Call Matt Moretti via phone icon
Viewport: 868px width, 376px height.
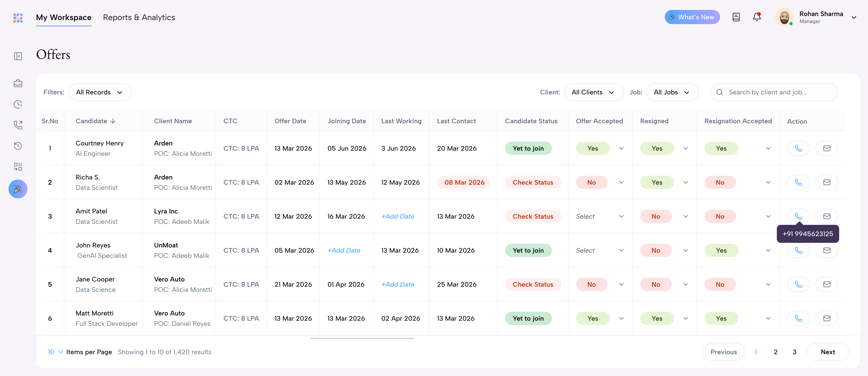(x=798, y=318)
